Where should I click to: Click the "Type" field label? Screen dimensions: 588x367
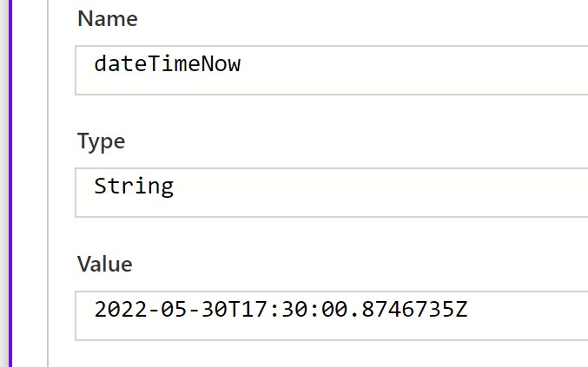click(101, 141)
